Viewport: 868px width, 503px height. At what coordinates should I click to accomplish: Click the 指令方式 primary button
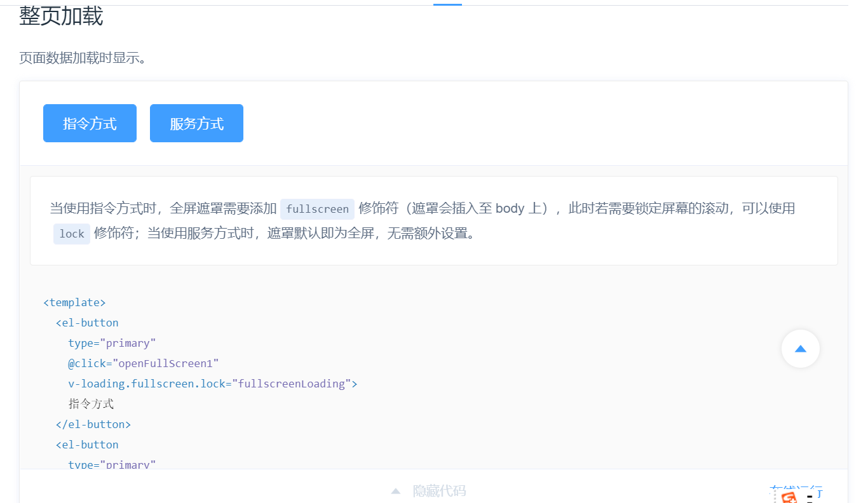point(90,123)
